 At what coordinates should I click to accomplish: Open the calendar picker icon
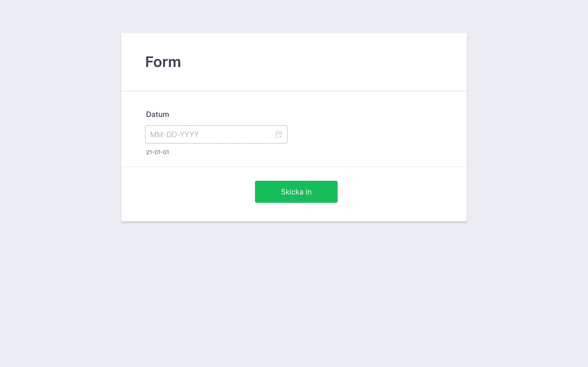coord(279,134)
